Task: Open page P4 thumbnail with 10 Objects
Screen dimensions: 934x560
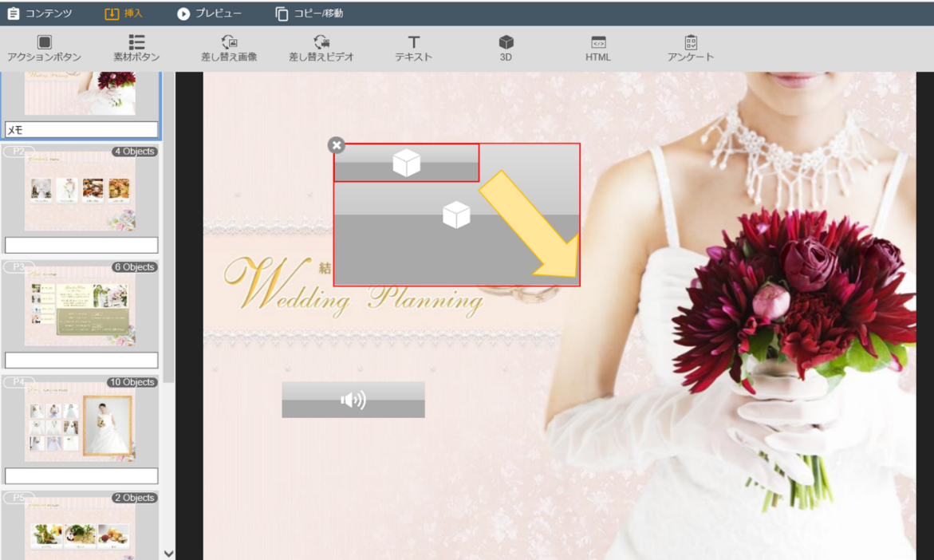Action: 80,422
